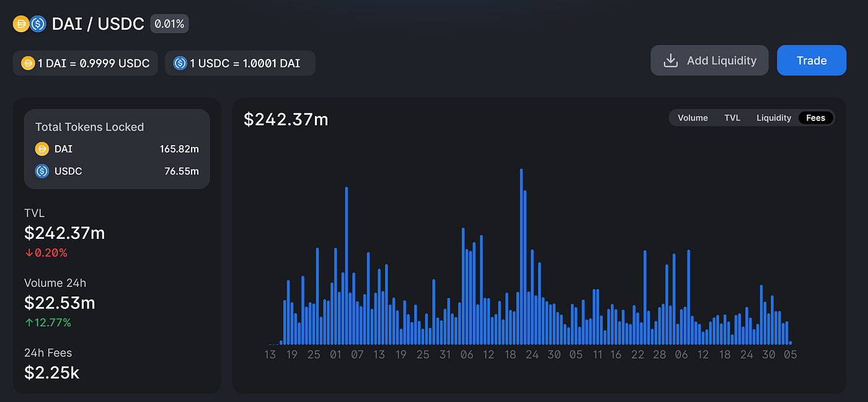Click the TVL value $242.37m in sidebar
Screen dimensions: 868x402
(x=64, y=233)
